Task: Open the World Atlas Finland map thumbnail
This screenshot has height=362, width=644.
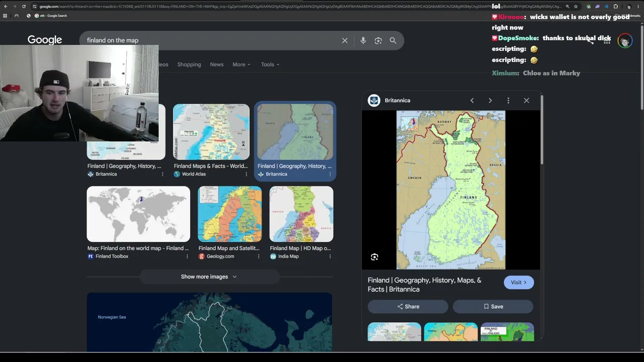Action: [211, 132]
